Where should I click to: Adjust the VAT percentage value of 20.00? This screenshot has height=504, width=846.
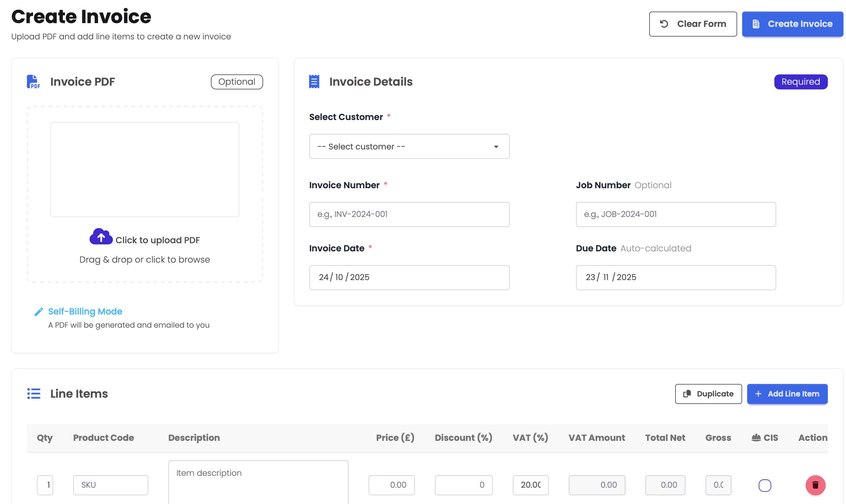(530, 485)
